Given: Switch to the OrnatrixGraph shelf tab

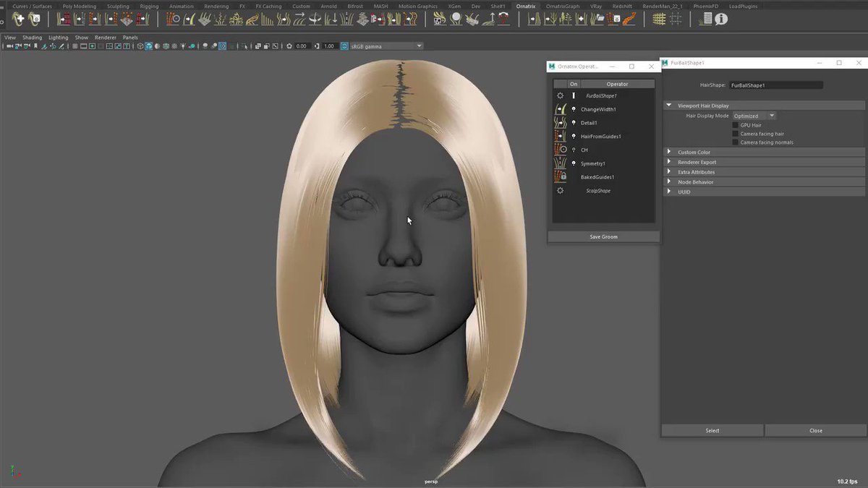Looking at the screenshot, I should (562, 6).
